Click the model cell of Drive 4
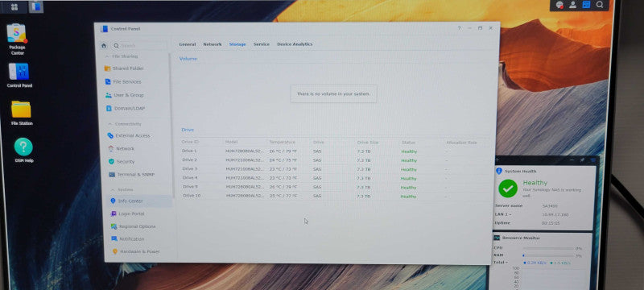 coord(245,178)
